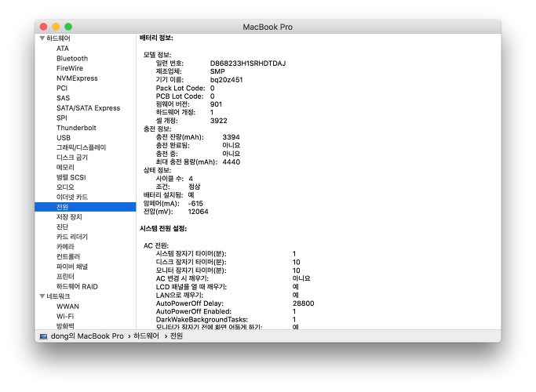Click the Pack Lot Code label
The width and height of the screenshot is (536, 392).
[x=180, y=88]
